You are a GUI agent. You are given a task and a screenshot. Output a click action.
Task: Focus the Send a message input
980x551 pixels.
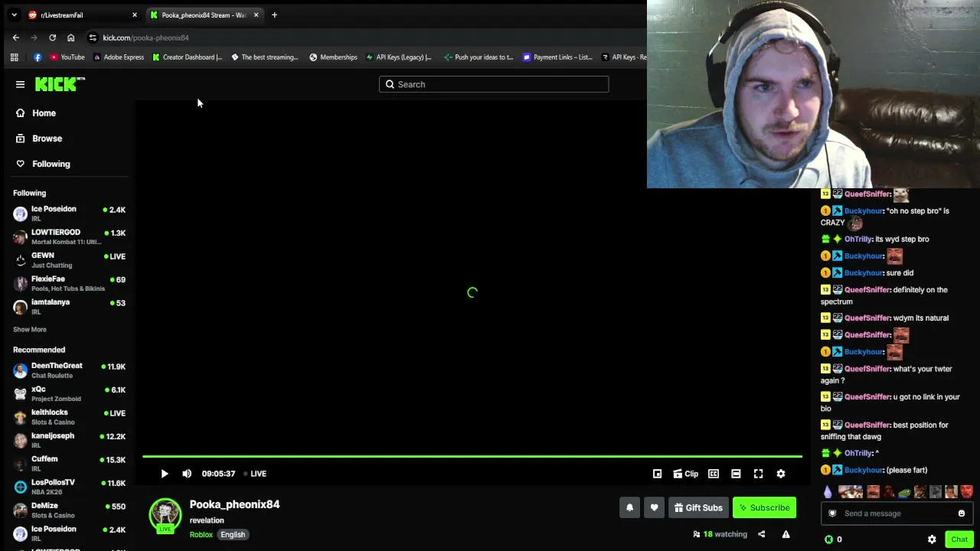point(896,514)
